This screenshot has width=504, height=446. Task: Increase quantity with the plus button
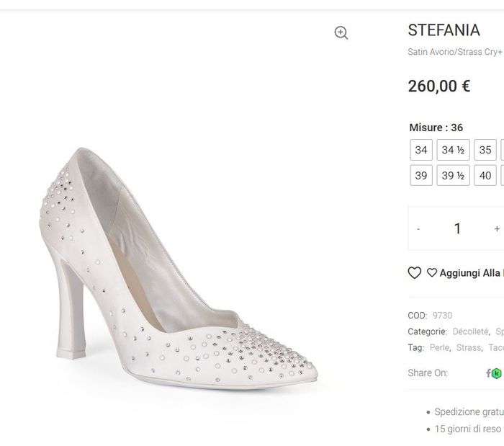tap(497, 228)
